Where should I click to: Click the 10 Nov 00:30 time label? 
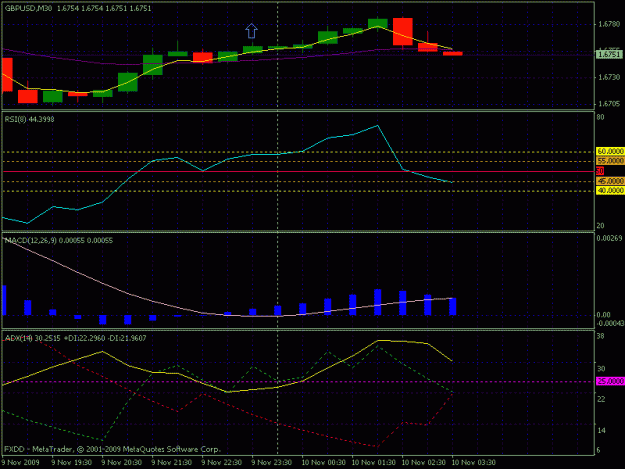[x=324, y=463]
